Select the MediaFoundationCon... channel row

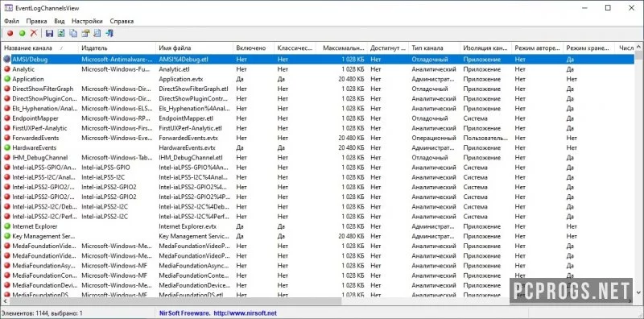click(x=318, y=275)
